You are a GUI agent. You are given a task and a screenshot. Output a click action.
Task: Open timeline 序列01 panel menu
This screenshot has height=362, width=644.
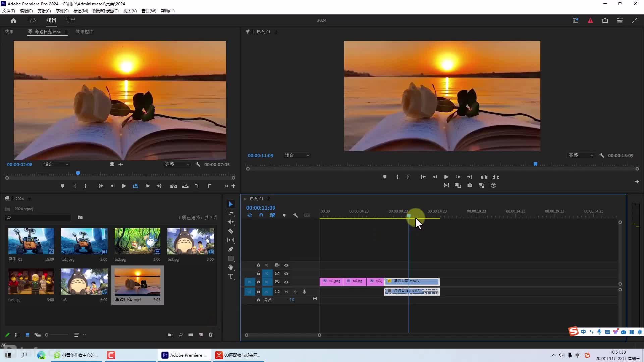pos(269,199)
